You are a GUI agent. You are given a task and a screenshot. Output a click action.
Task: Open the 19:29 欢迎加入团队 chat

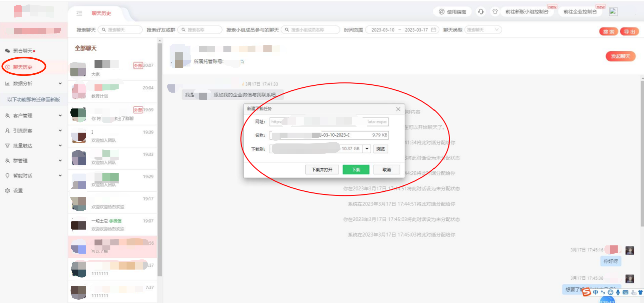tap(113, 180)
